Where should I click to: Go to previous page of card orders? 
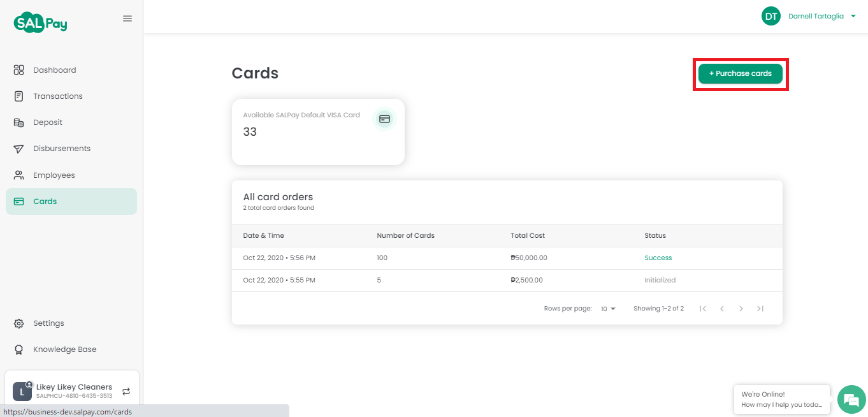click(x=722, y=309)
